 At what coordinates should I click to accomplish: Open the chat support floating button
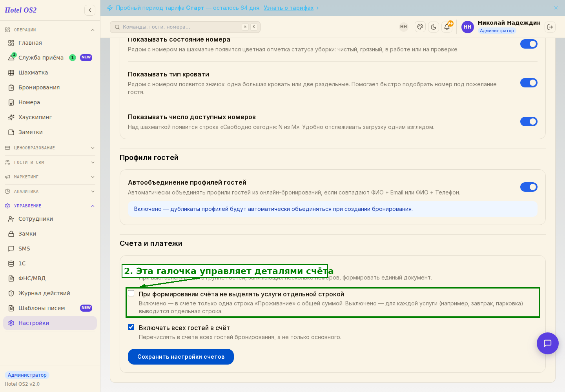(x=548, y=343)
